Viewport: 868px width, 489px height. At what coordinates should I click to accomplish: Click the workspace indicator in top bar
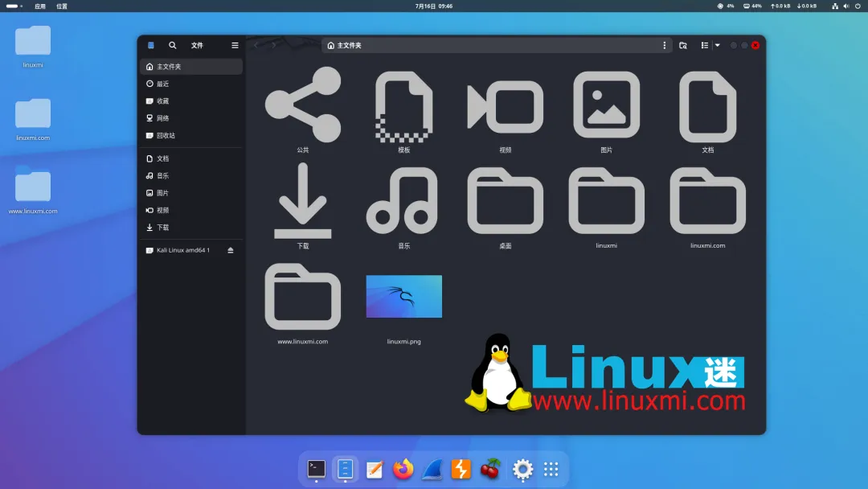(14, 6)
